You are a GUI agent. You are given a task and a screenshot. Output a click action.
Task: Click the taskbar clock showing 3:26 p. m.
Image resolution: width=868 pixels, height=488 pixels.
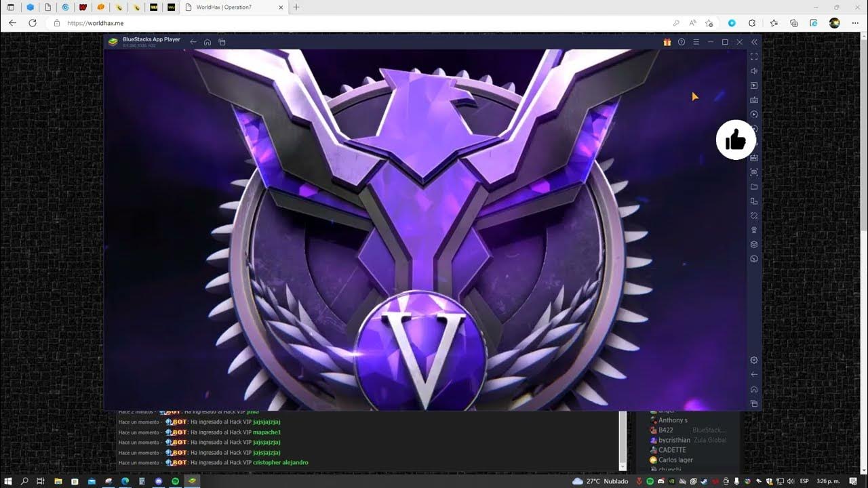pyautogui.click(x=827, y=481)
